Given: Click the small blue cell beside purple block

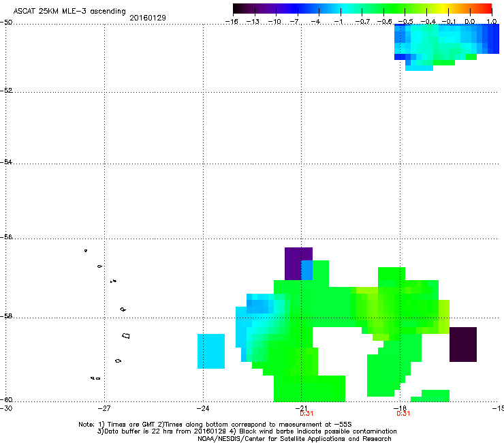Looking at the screenshot, I should click(306, 271).
